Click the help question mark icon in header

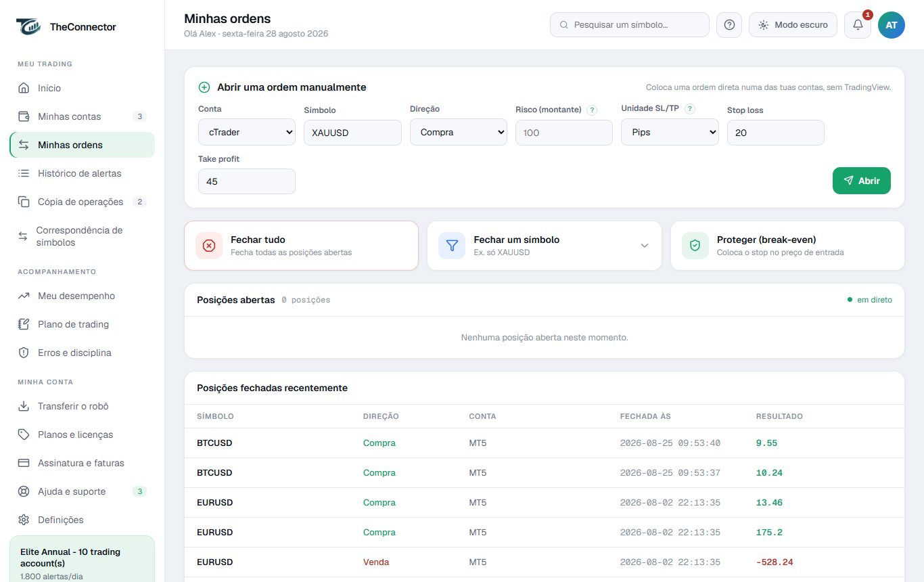[x=729, y=25]
